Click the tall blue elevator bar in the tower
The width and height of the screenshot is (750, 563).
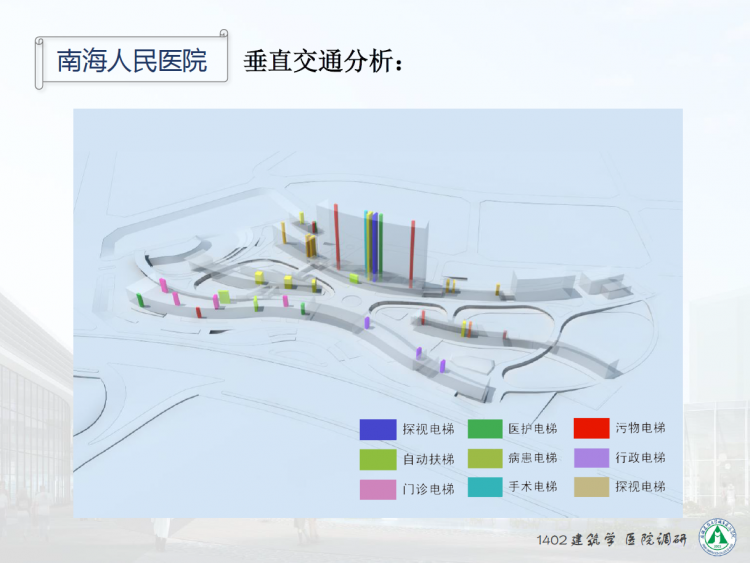pyautogui.click(x=375, y=246)
